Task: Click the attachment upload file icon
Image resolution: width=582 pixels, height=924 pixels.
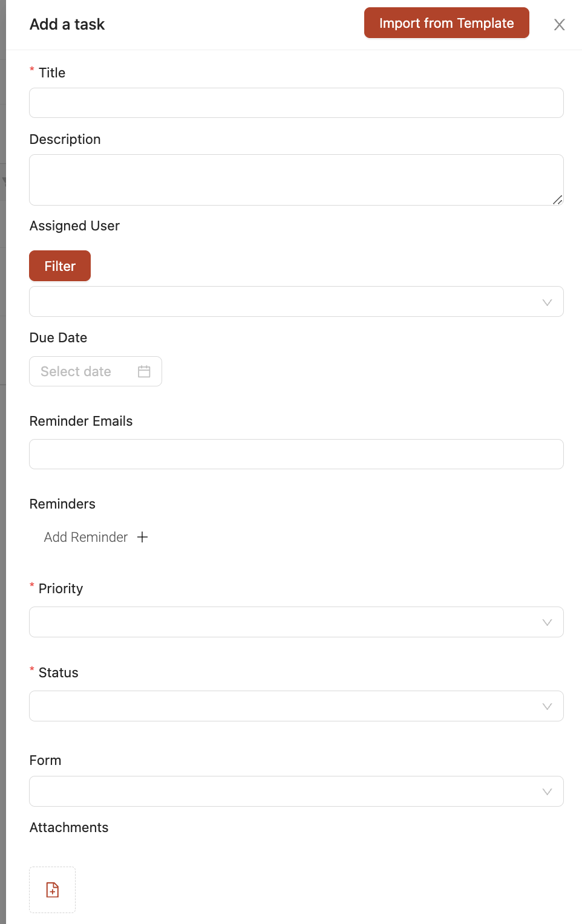Action: [53, 890]
